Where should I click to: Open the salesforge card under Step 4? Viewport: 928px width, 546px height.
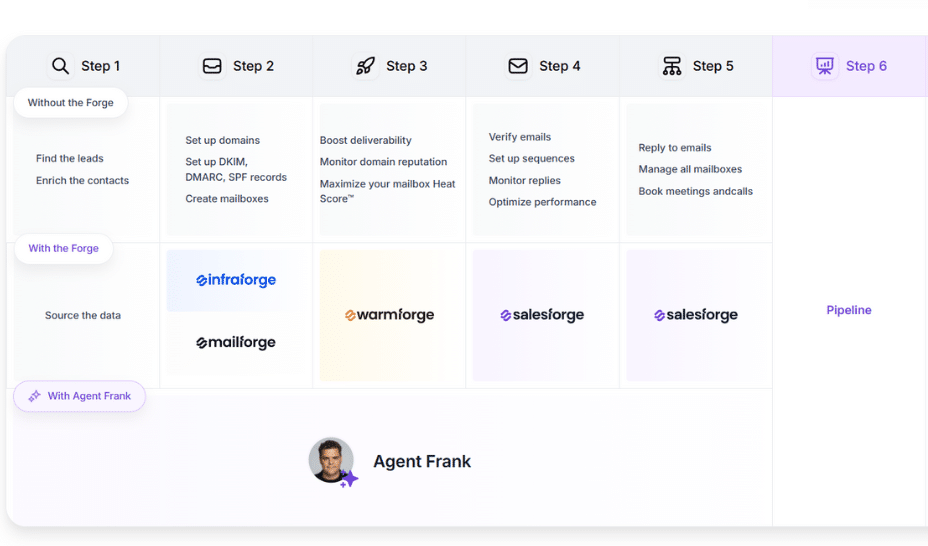(542, 315)
